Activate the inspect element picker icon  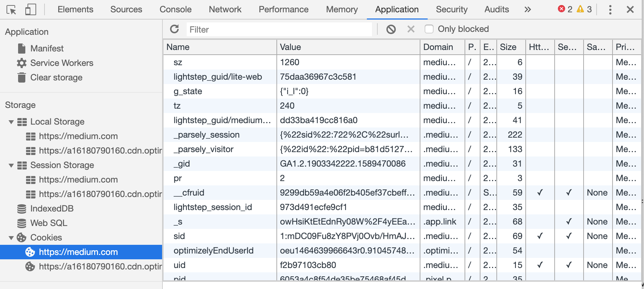coord(11,10)
